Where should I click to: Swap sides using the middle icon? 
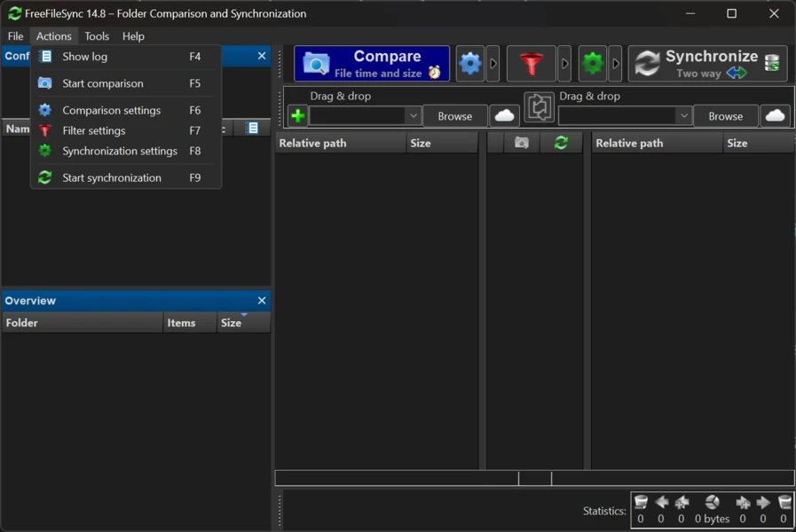(539, 107)
